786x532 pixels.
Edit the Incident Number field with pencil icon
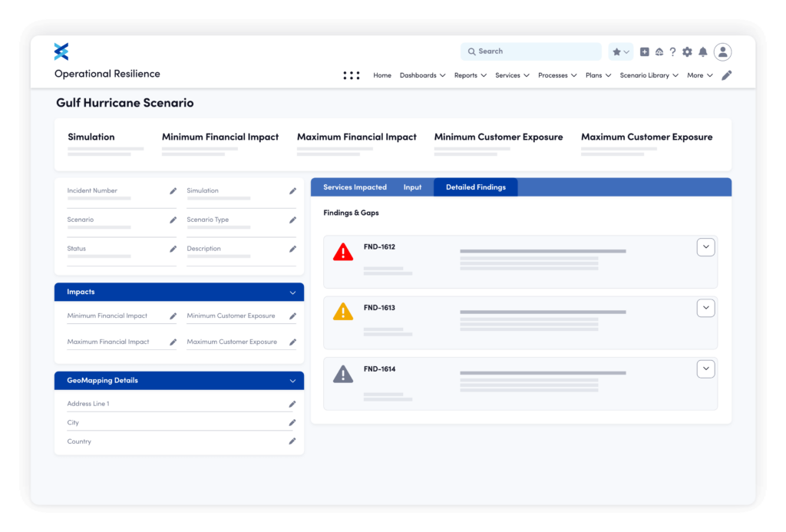click(x=173, y=190)
